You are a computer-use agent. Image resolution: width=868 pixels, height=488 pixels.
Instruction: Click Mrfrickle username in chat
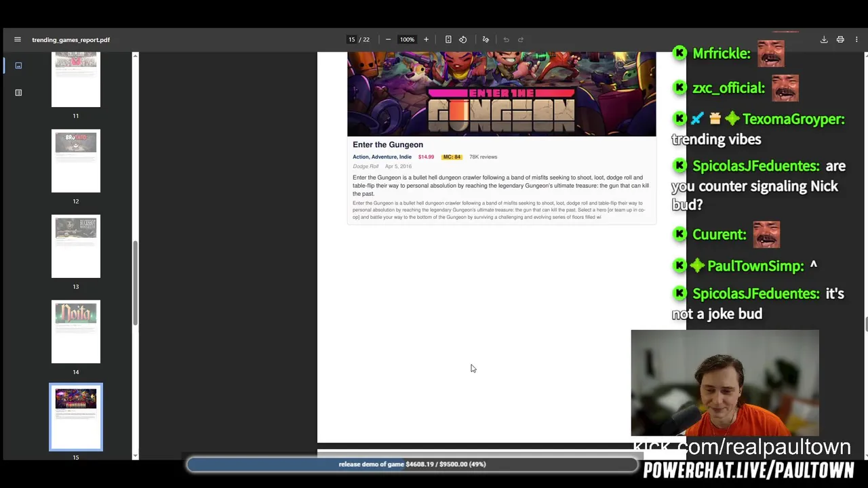click(722, 54)
